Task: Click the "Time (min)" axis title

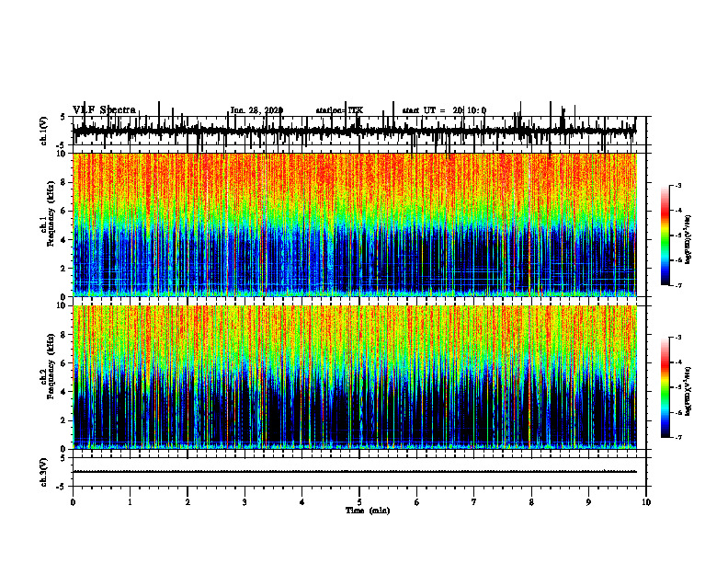Action: (368, 511)
